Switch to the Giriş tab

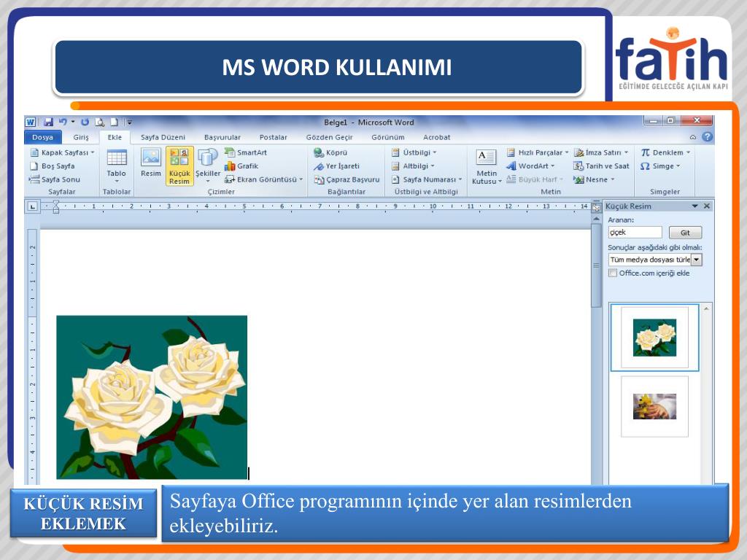tap(81, 137)
